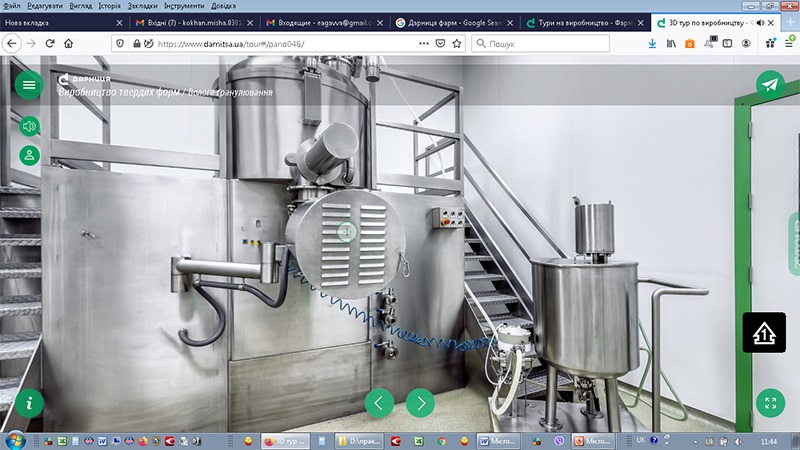This screenshot has height=450, width=800.
Task: Open a new browser tab with plus
Action: 791,22
